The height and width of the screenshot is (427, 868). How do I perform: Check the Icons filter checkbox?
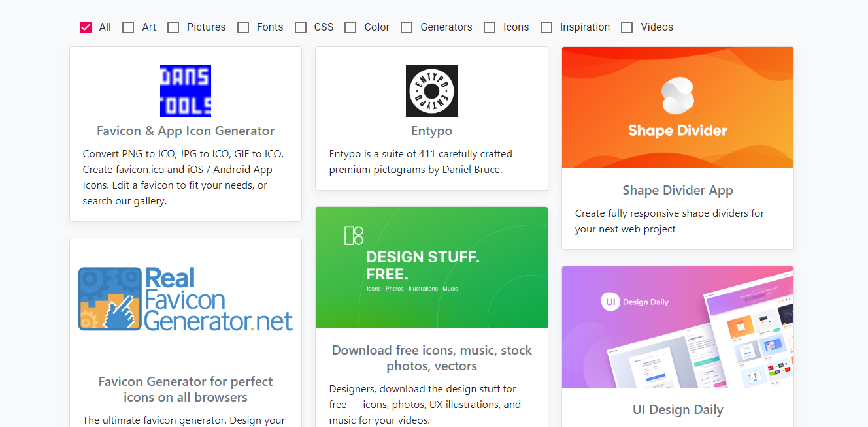pyautogui.click(x=490, y=27)
